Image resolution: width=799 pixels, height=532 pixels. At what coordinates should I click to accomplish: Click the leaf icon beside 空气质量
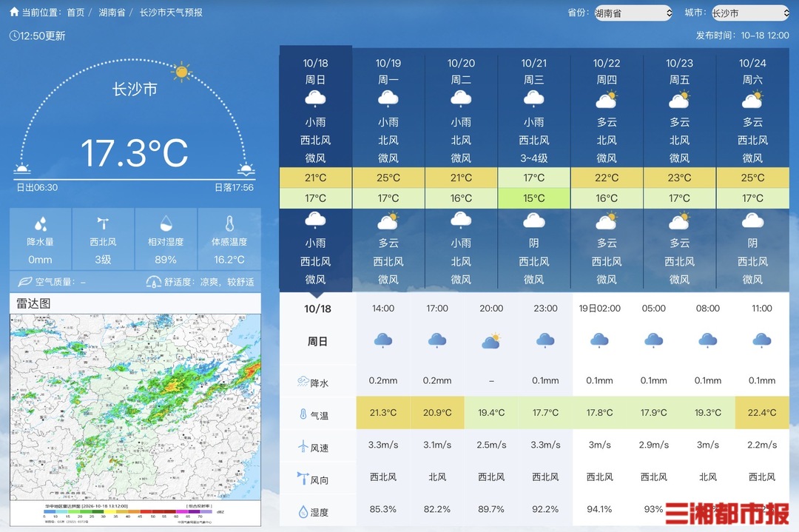(25, 281)
